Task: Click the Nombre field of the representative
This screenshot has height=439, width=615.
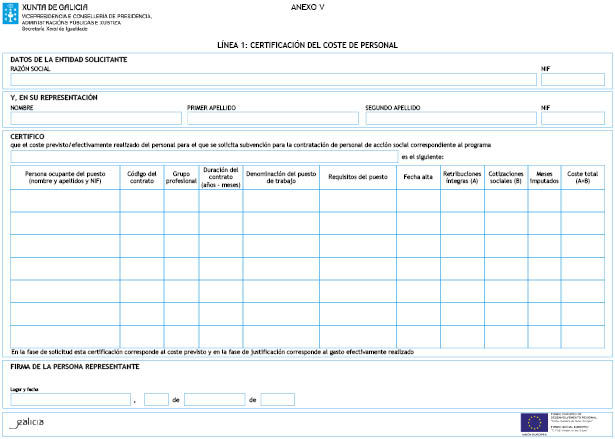Action: point(96,118)
